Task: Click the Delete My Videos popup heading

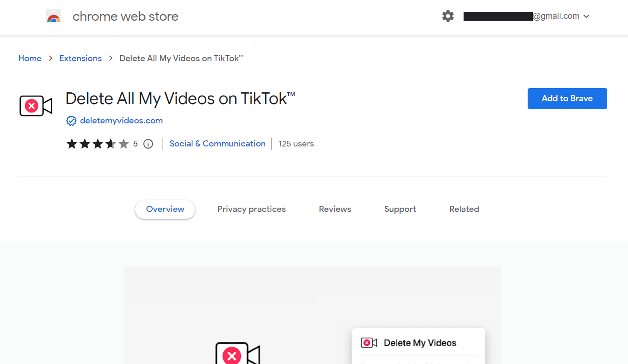Action: 420,343
